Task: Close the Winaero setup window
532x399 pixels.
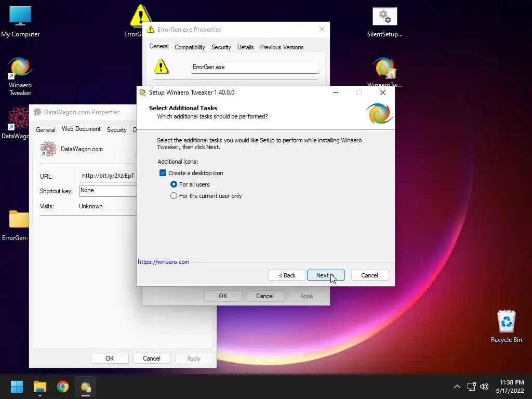Action: (x=383, y=92)
